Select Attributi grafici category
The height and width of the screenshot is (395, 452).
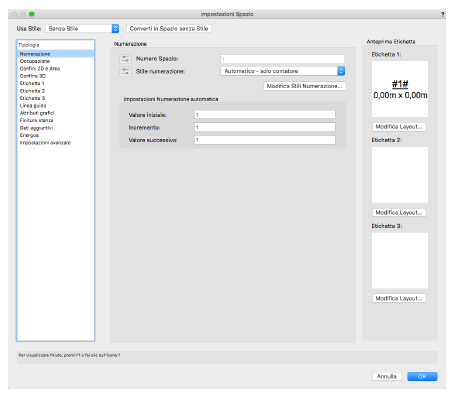(56, 113)
